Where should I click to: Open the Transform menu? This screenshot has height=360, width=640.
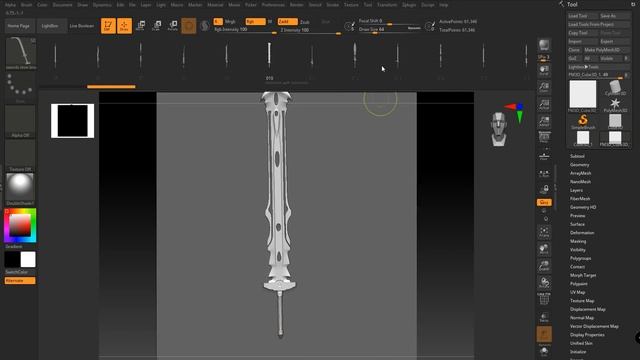pos(387,5)
